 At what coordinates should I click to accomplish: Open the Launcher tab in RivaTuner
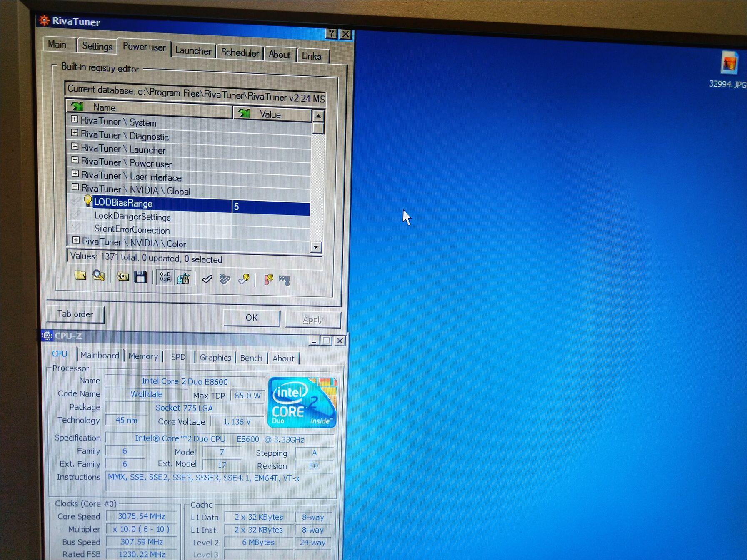pyautogui.click(x=193, y=51)
